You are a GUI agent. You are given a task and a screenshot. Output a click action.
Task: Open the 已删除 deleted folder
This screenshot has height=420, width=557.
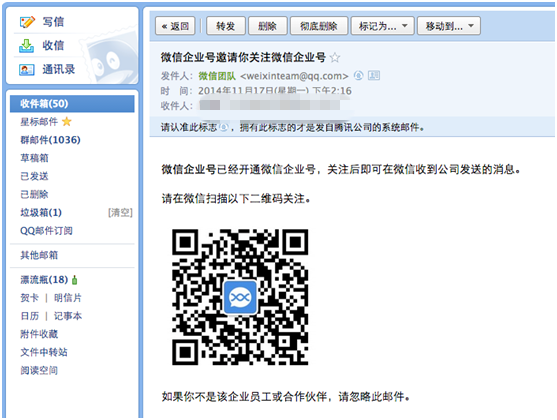tap(34, 194)
